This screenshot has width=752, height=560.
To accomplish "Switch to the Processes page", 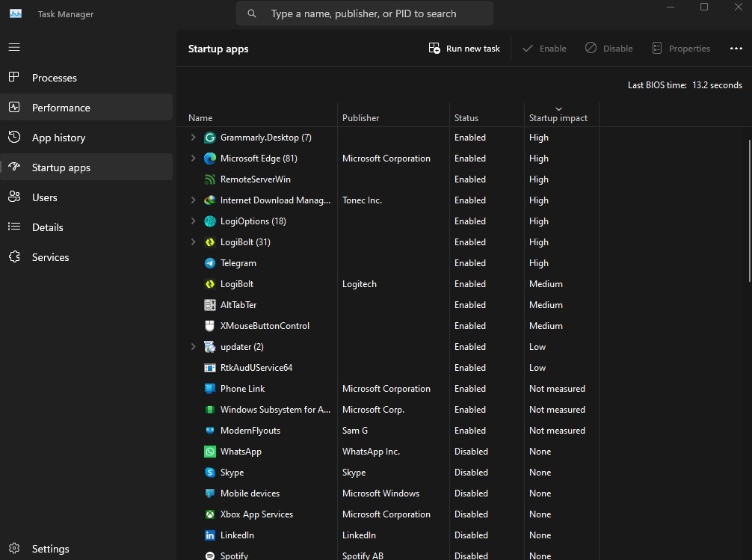I will click(x=54, y=78).
